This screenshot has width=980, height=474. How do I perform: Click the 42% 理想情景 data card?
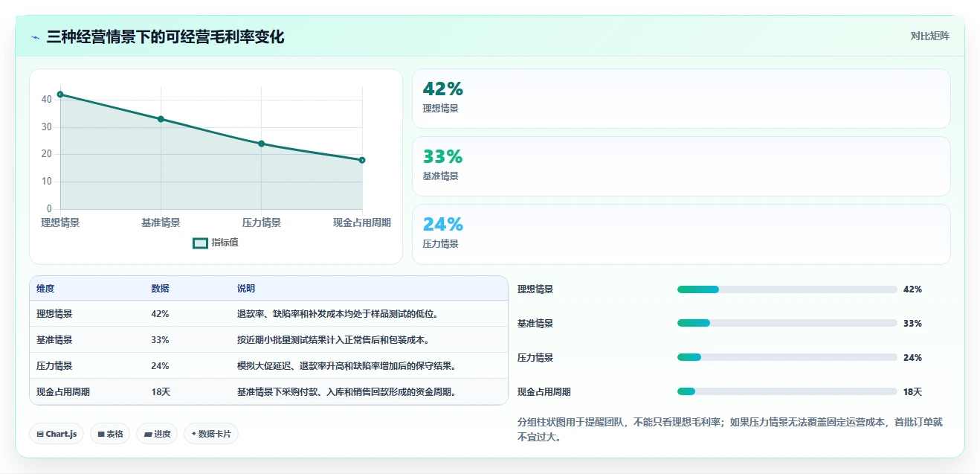click(681, 99)
